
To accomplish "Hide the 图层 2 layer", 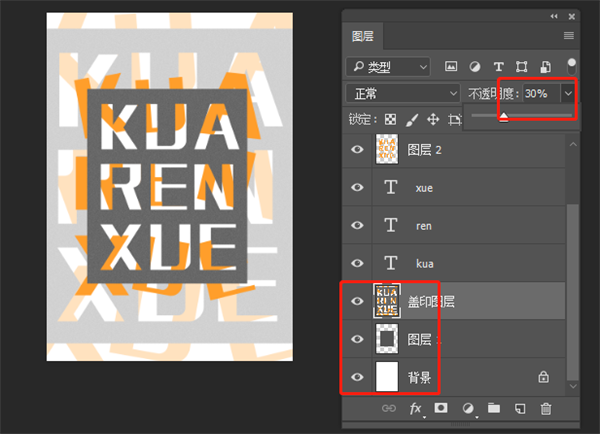I will 357,149.
